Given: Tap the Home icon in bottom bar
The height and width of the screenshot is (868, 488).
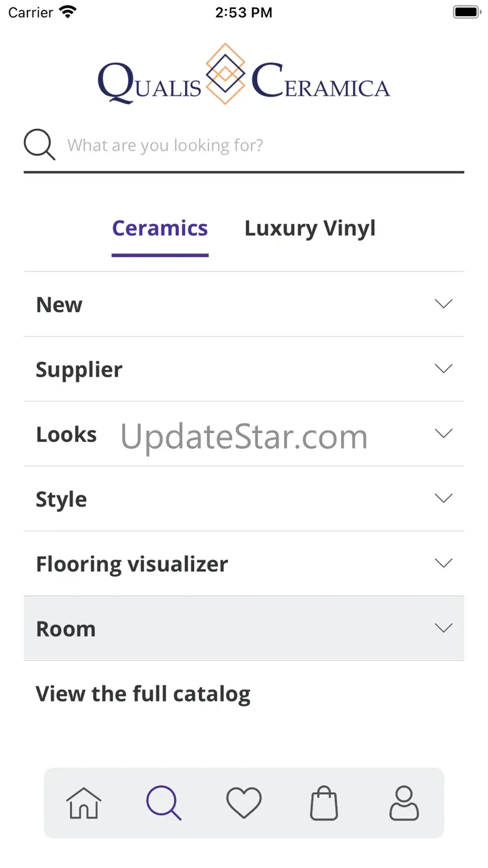Looking at the screenshot, I should (x=84, y=803).
